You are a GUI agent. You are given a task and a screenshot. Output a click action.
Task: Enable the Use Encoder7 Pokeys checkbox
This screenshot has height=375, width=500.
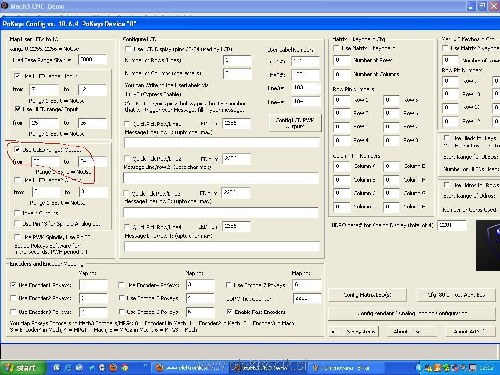[228, 285]
